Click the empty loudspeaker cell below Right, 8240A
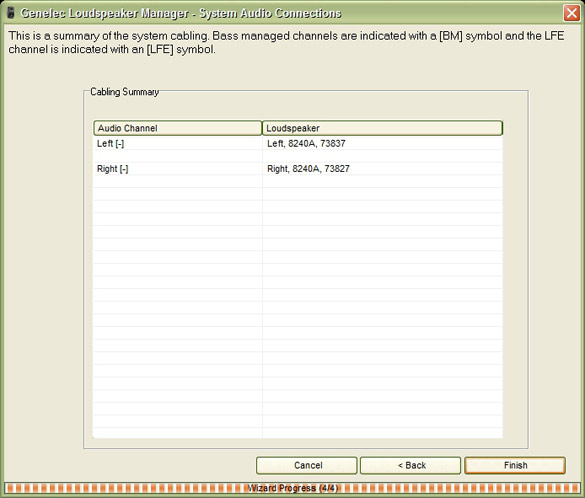 pyautogui.click(x=383, y=181)
